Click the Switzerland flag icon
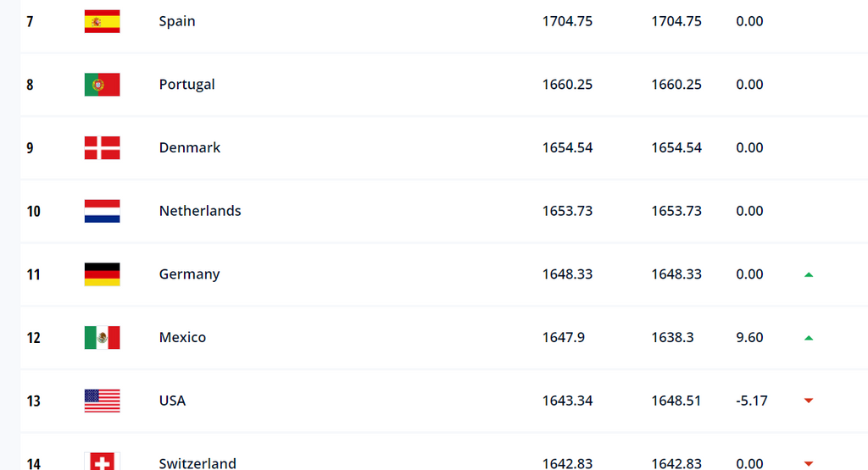Image resolution: width=868 pixels, height=470 pixels. (x=102, y=462)
